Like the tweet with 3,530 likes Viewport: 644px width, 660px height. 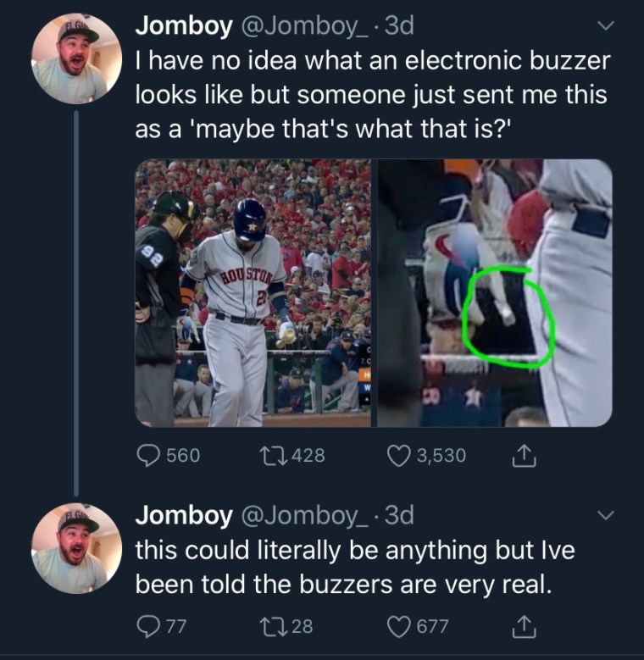click(399, 456)
